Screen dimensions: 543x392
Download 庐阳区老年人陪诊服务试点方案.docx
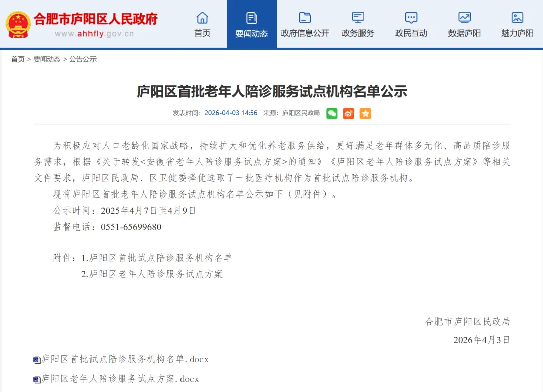click(x=120, y=379)
